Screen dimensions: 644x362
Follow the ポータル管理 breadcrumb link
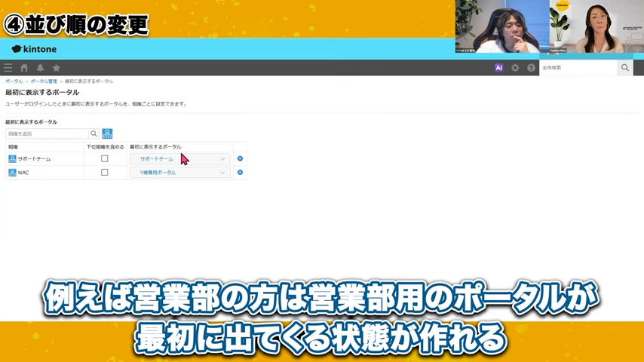pyautogui.click(x=44, y=81)
